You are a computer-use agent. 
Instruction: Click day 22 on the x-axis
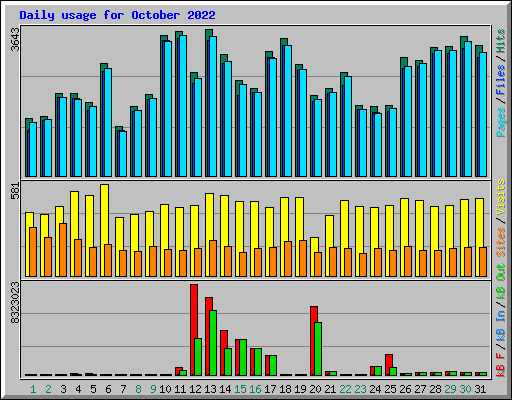[x=345, y=389]
